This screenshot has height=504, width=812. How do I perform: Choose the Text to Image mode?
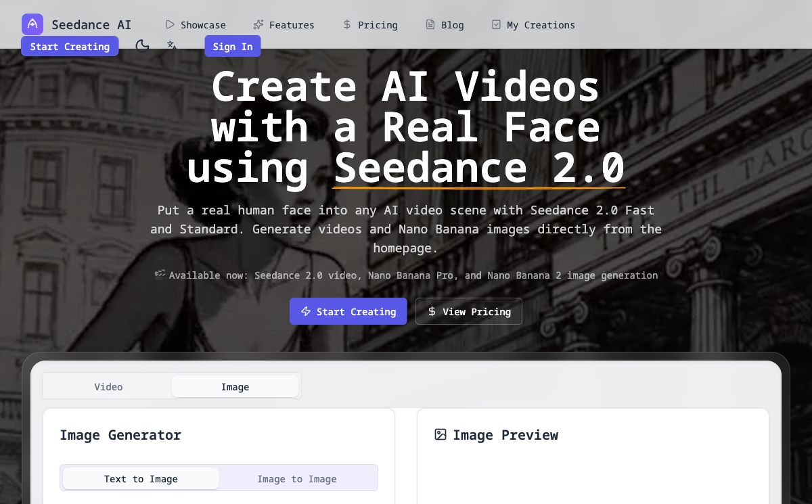click(x=141, y=478)
